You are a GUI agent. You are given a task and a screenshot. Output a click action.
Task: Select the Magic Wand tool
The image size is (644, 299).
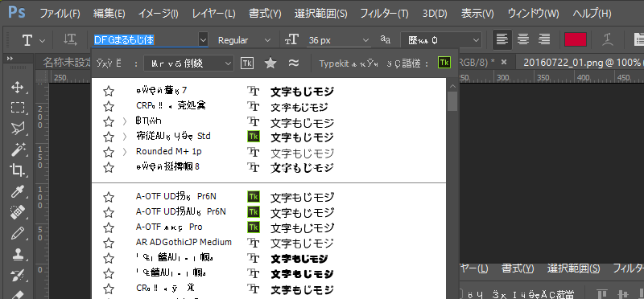[x=17, y=149]
